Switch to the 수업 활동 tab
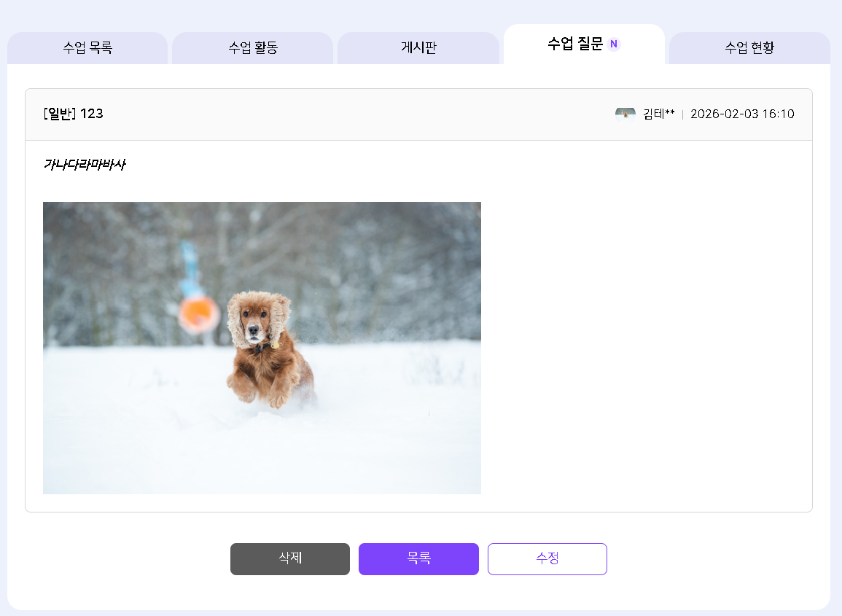This screenshot has width=842, height=616. coord(253,48)
